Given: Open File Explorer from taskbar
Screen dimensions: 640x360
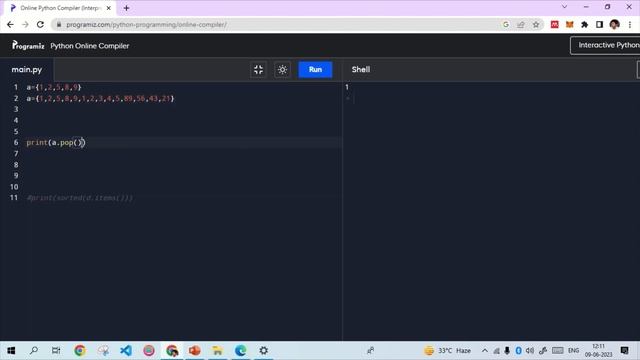Looking at the screenshot, I should [218, 351].
